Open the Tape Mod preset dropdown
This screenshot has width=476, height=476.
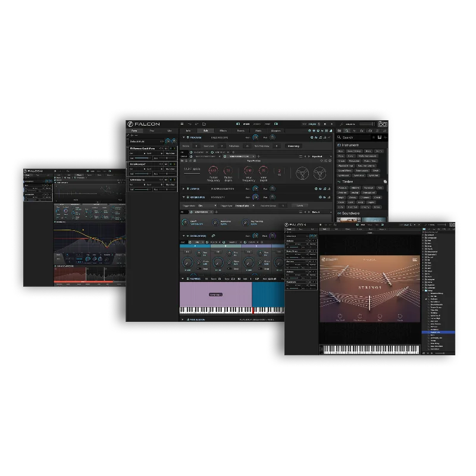321,156
